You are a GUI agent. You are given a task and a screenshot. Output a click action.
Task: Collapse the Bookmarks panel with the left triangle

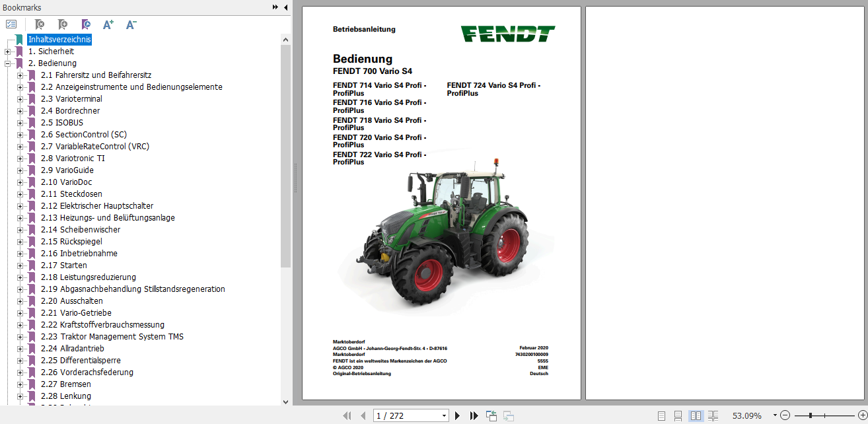tap(285, 7)
